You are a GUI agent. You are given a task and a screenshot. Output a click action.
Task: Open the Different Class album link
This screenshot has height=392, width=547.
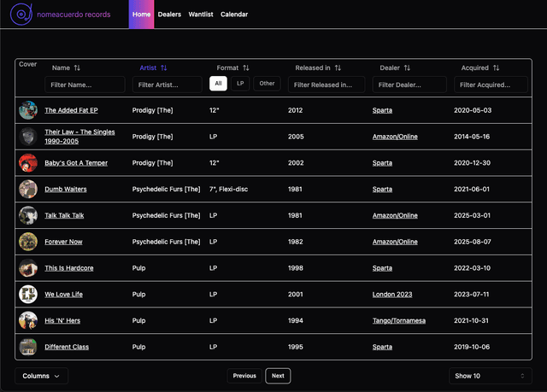pos(67,347)
